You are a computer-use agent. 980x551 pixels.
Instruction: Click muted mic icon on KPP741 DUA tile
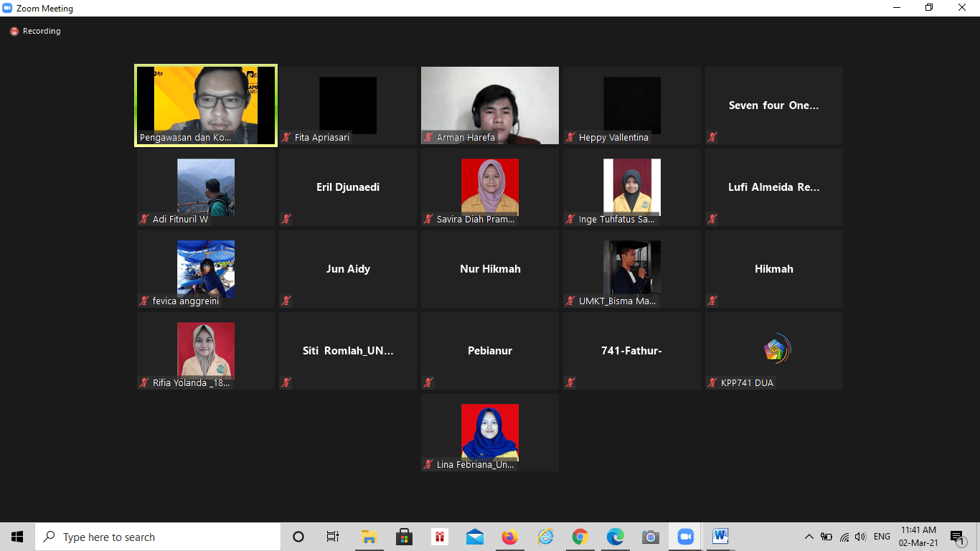click(x=713, y=383)
